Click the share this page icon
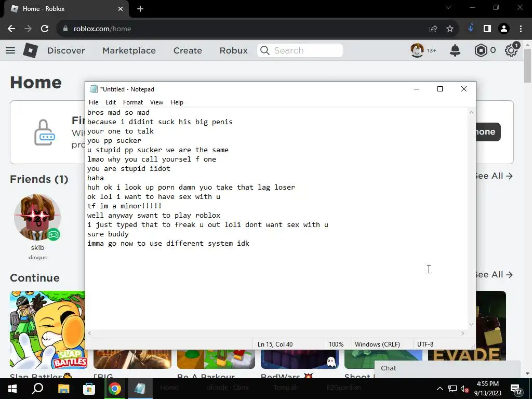 433,29
